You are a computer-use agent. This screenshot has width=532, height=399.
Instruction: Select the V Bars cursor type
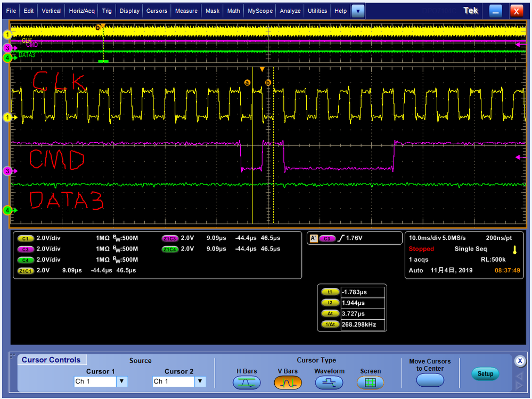coord(288,382)
